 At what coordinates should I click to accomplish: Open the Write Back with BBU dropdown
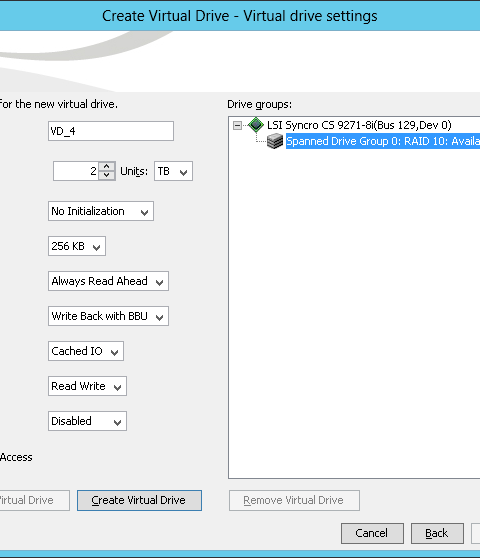point(108,316)
